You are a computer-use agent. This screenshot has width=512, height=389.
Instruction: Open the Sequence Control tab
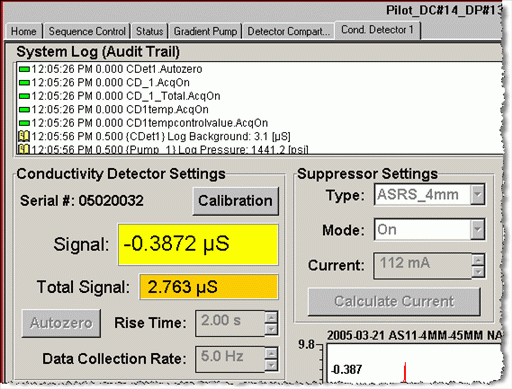[x=87, y=31]
